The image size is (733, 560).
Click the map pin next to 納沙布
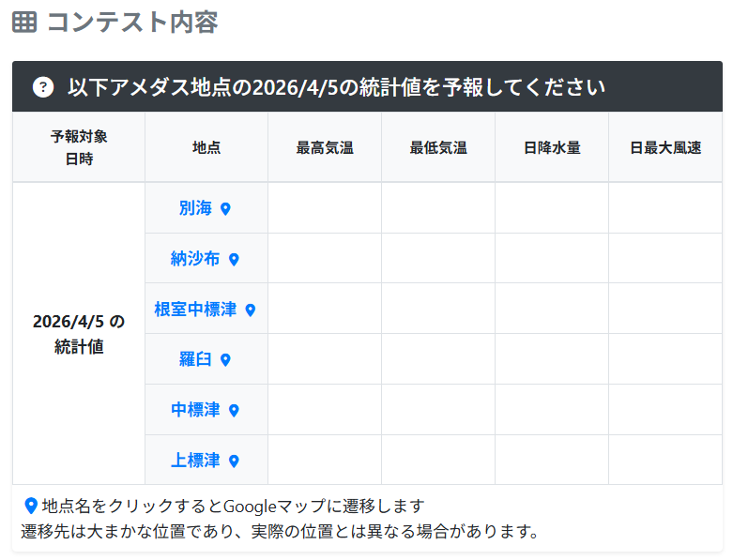(x=234, y=259)
